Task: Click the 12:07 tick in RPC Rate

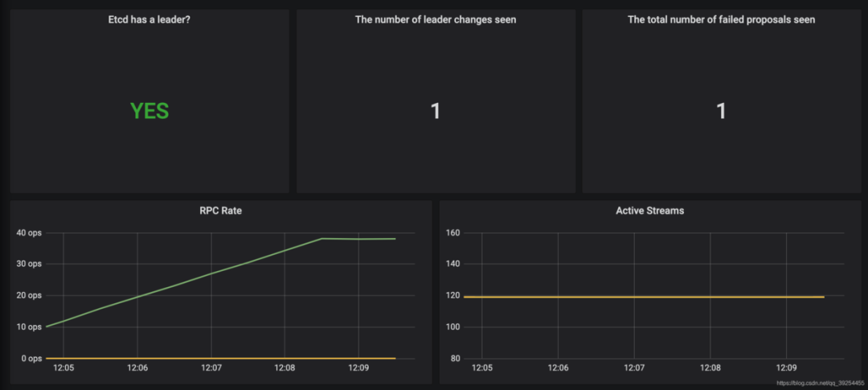Action: click(x=211, y=367)
